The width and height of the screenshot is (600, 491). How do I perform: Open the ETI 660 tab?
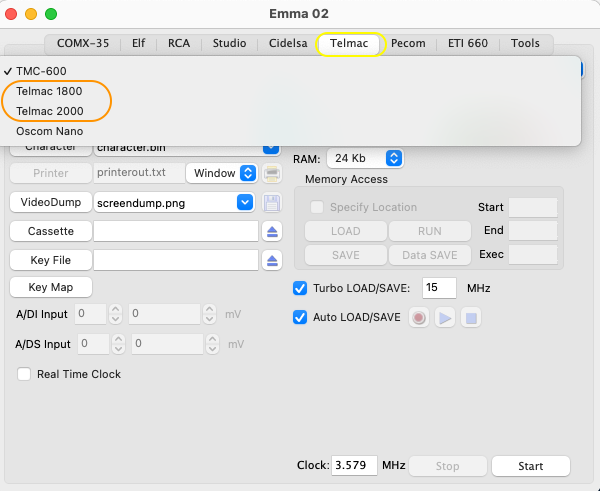click(x=468, y=43)
